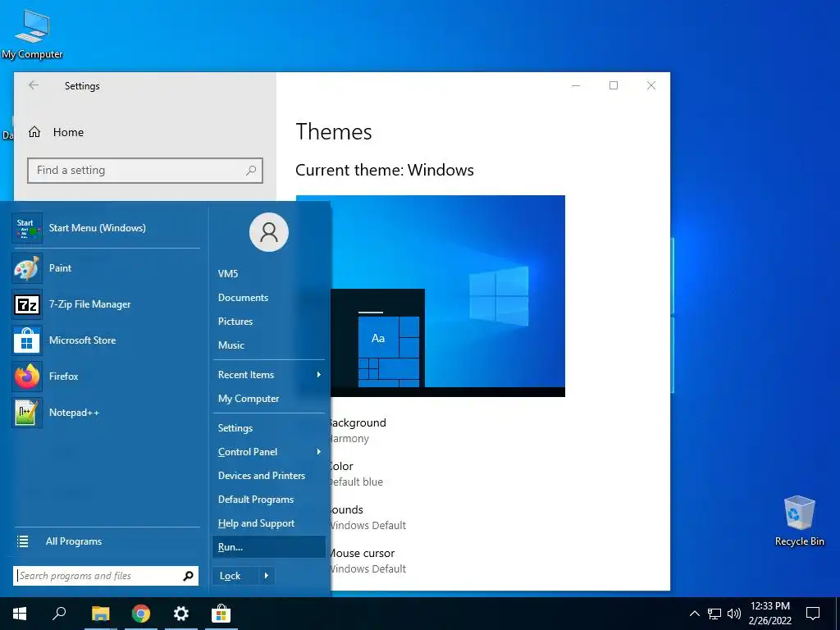Open the Color Default blue setting
Image resolution: width=840 pixels, height=630 pixels.
pyautogui.click(x=355, y=474)
